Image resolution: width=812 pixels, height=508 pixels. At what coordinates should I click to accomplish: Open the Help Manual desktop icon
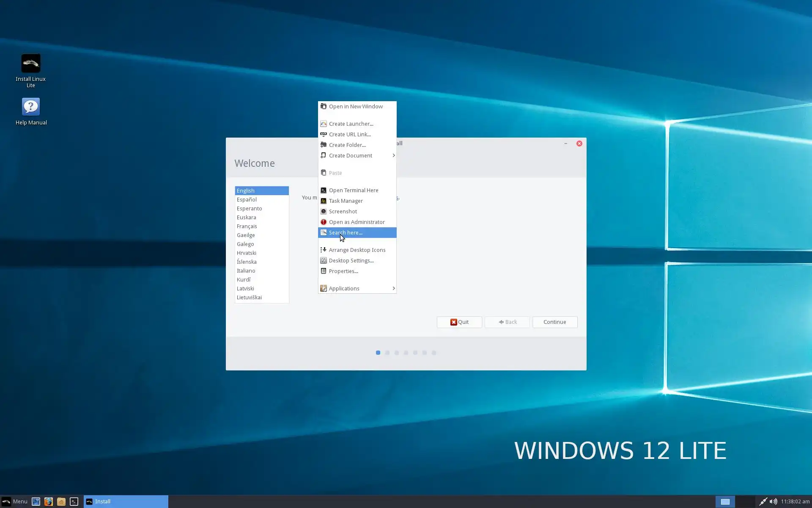point(31,107)
